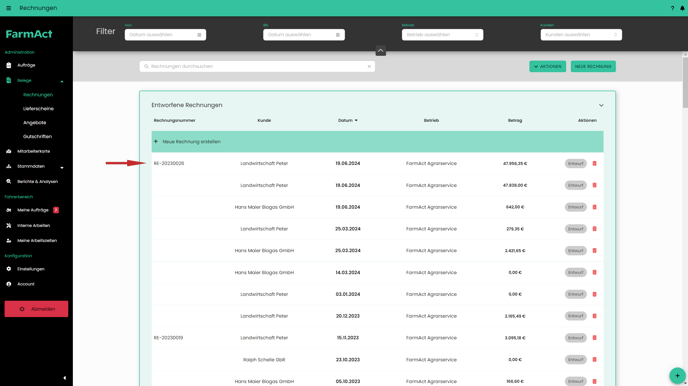Click the Betrag column header
This screenshot has height=386, width=688.
(515, 120)
